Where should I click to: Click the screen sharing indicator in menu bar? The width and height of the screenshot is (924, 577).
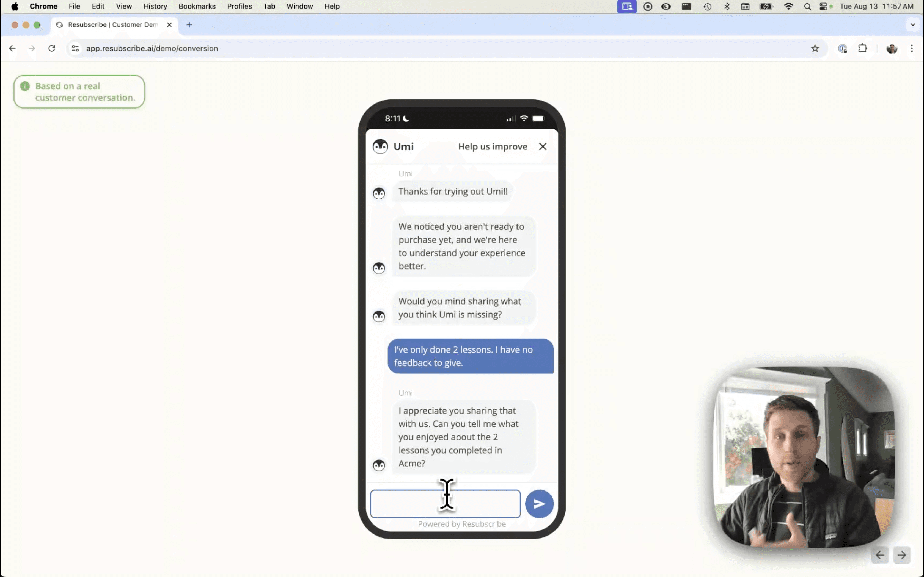(627, 6)
